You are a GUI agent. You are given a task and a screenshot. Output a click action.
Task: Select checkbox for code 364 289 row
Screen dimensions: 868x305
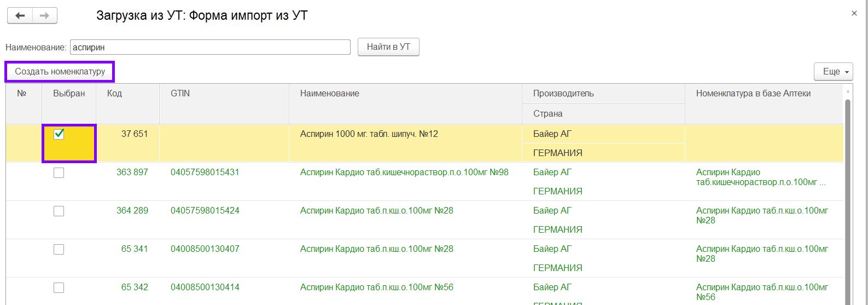59,211
